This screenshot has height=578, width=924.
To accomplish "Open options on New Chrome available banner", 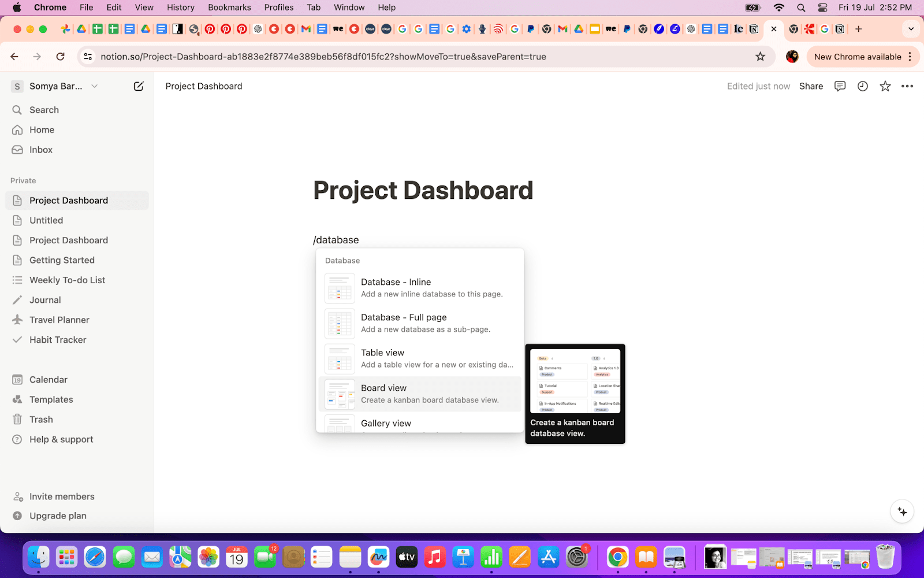I will (x=911, y=56).
